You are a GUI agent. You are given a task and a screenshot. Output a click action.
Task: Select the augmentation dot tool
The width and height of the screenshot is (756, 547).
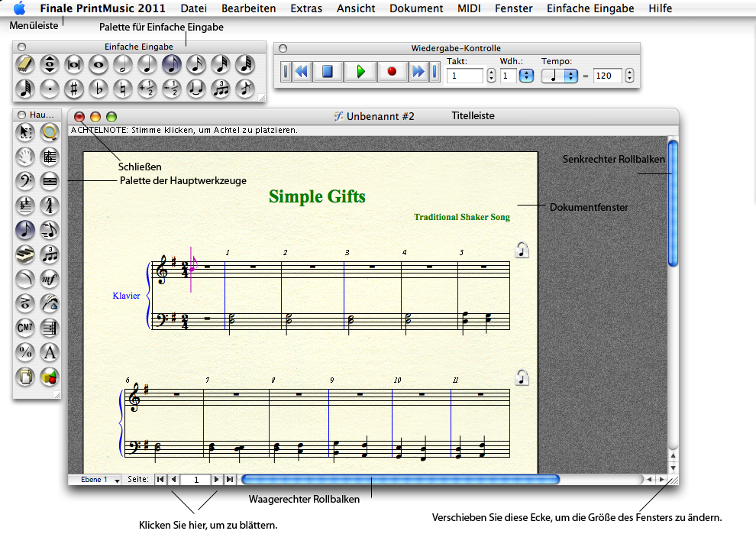(x=50, y=89)
